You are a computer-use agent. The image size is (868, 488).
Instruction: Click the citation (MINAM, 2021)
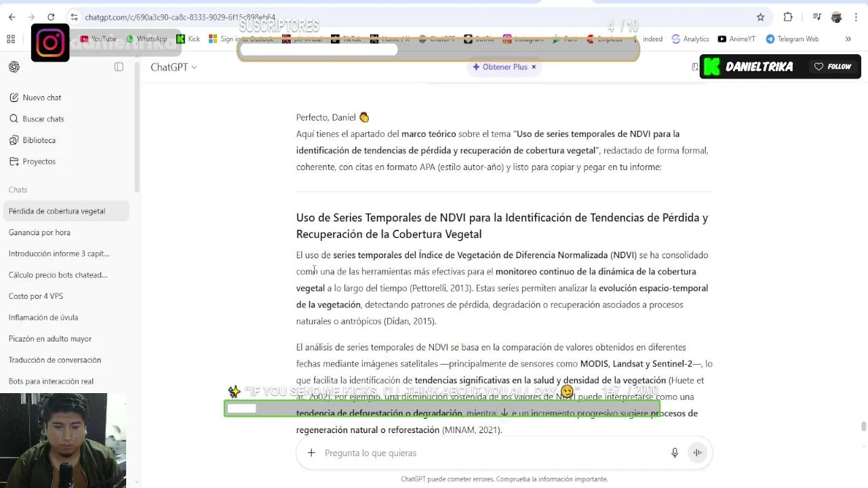tap(471, 430)
